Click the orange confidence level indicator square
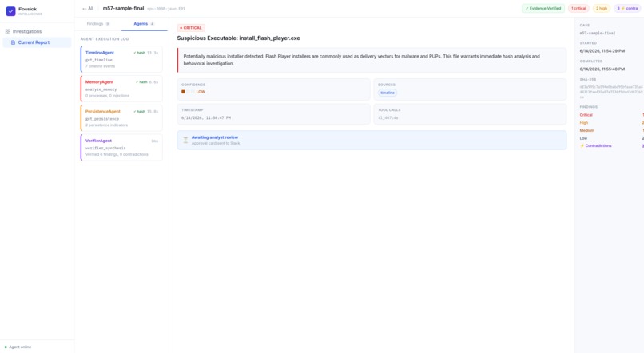This screenshot has width=644, height=353. tap(183, 92)
